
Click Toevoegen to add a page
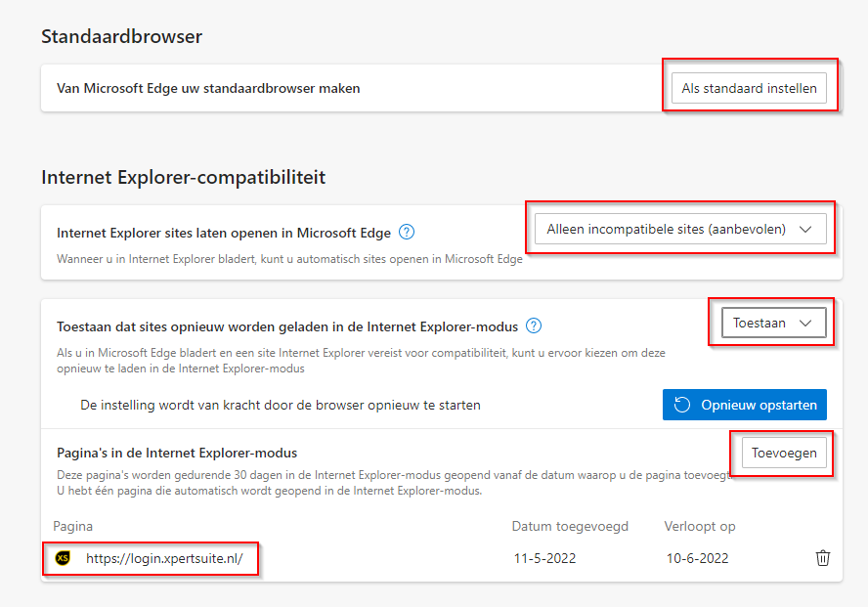click(784, 453)
